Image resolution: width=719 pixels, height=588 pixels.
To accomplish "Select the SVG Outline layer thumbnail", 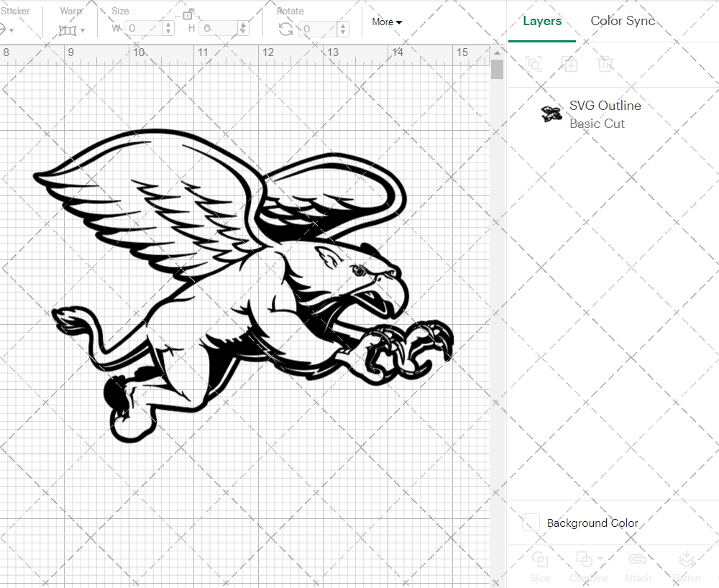I will click(x=551, y=114).
